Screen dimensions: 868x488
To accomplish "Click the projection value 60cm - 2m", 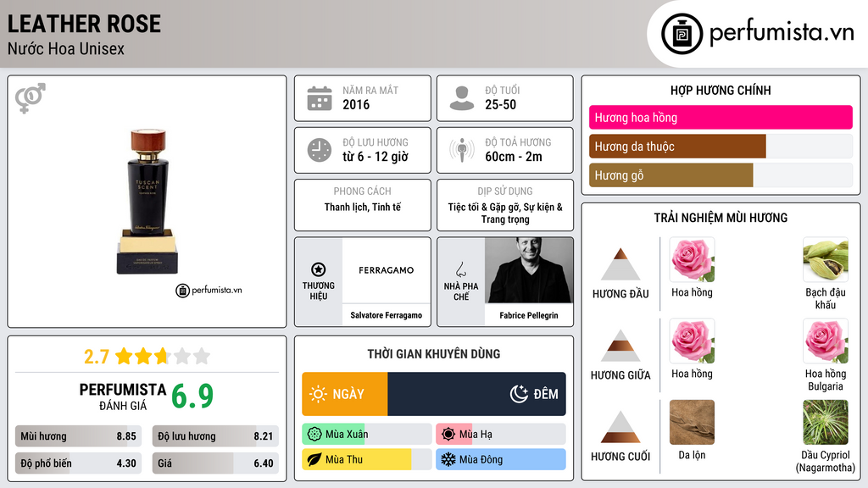I will point(514,157).
